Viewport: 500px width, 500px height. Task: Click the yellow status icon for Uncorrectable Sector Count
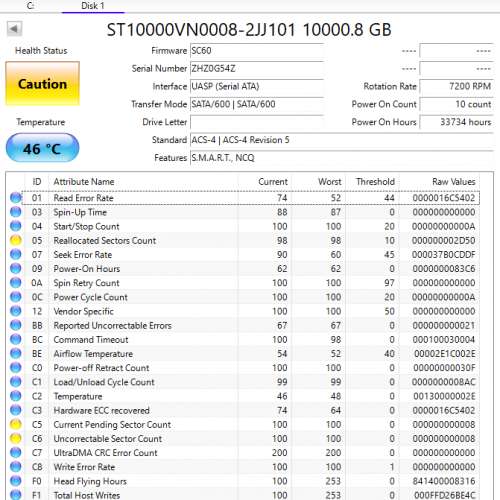tap(16, 438)
